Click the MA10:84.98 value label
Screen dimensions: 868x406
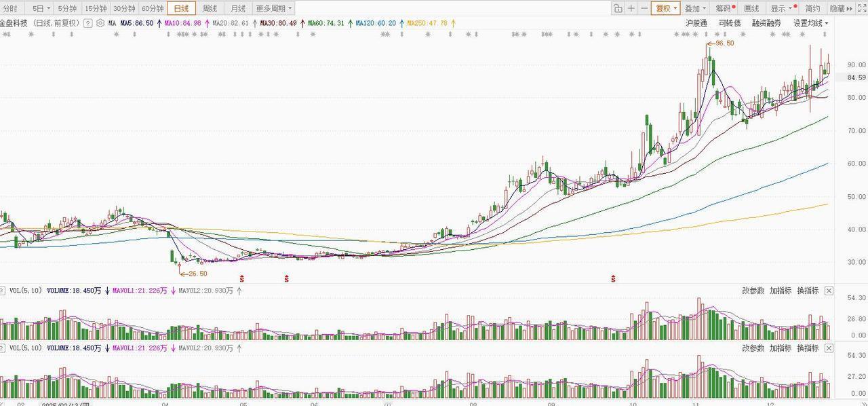coord(183,23)
